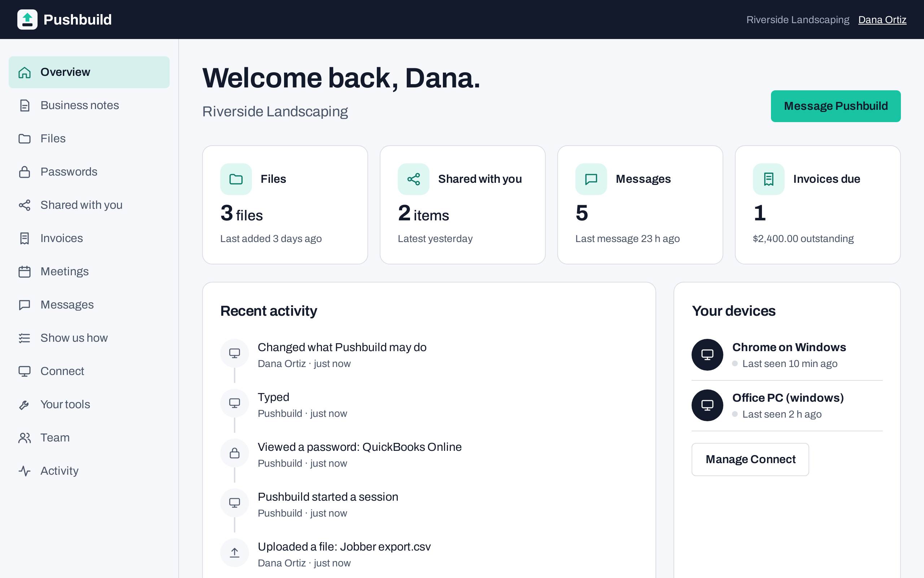Click the Show us how checklist icon
Viewport: 924px width, 578px height.
25,338
